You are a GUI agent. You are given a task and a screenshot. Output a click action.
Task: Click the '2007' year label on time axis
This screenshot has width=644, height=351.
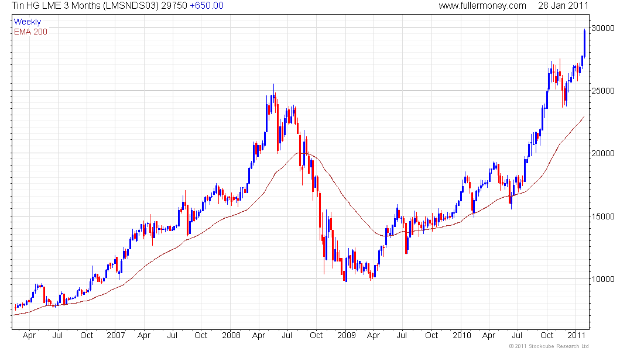coord(116,335)
